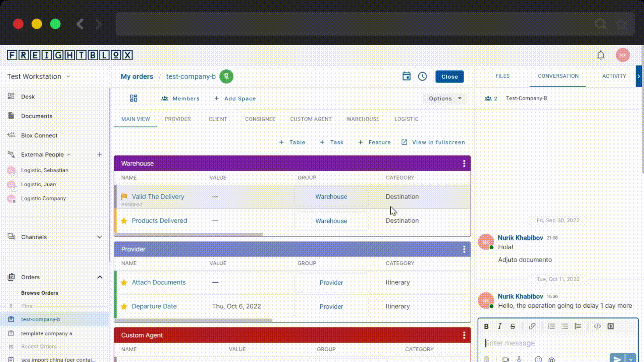Open the Custom Agent table three-dot menu
Viewport: 644px width, 362px height.
[464, 335]
